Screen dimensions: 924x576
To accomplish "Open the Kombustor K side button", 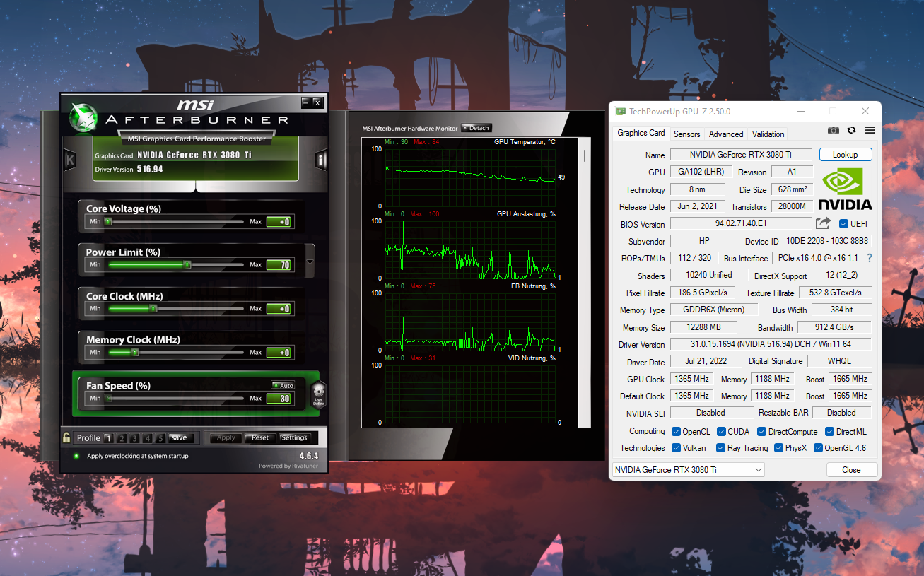I will [x=69, y=160].
